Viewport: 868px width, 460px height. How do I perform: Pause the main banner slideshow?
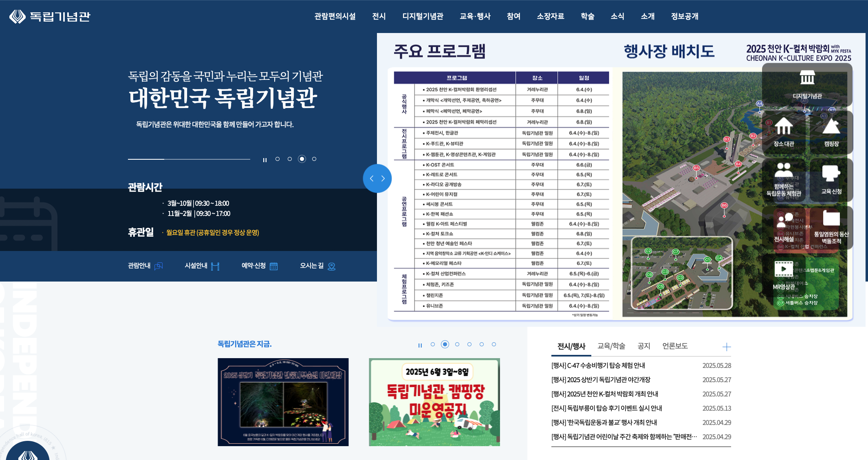(265, 160)
